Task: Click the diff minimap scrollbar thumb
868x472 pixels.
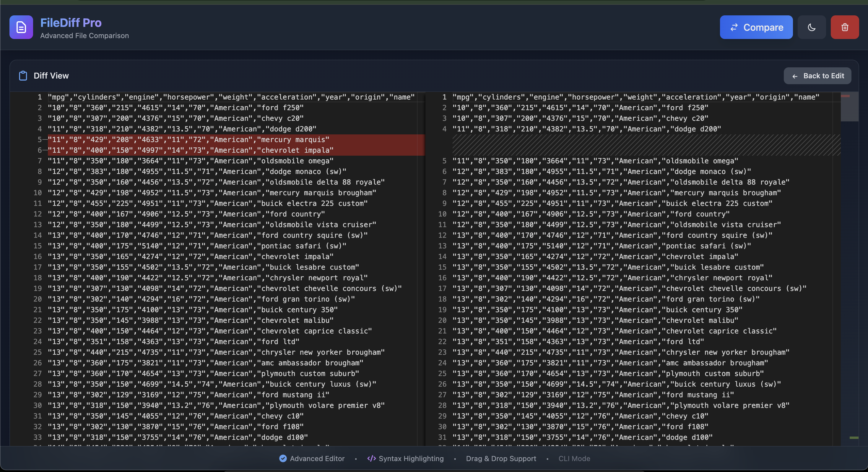Action: (849, 106)
